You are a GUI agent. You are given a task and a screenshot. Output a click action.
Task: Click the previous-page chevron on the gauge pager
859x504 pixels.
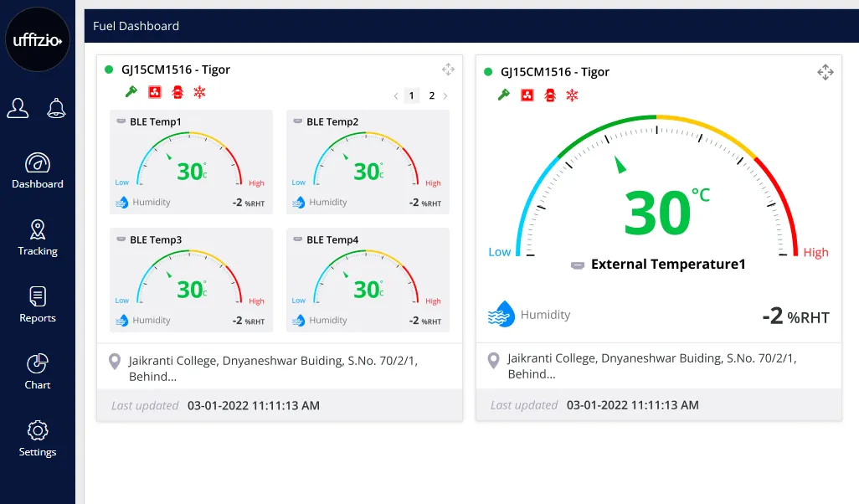395,95
